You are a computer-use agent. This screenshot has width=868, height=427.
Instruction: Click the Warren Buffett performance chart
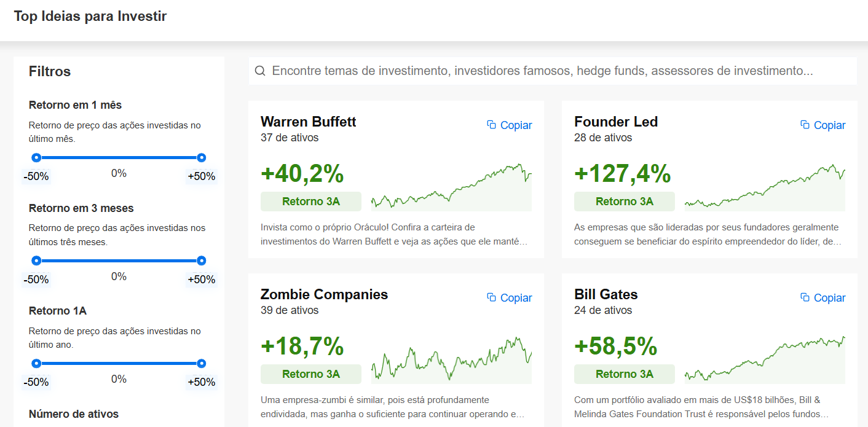[452, 187]
